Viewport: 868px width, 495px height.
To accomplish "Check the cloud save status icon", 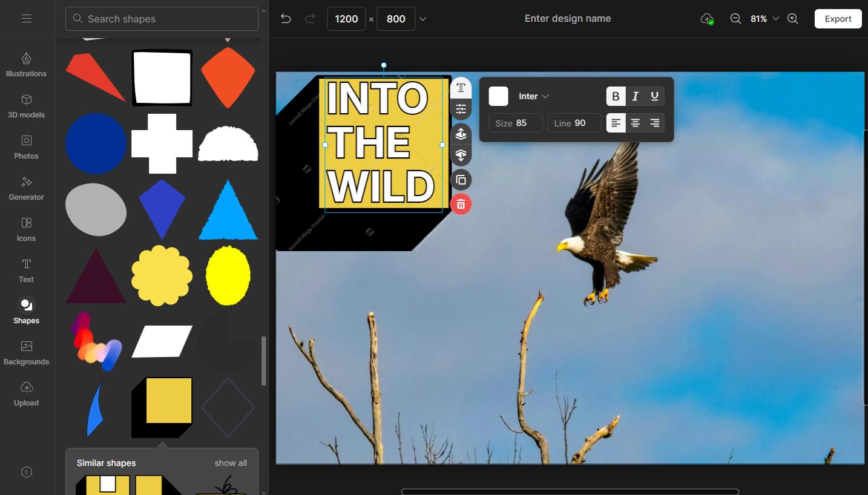I will 707,19.
